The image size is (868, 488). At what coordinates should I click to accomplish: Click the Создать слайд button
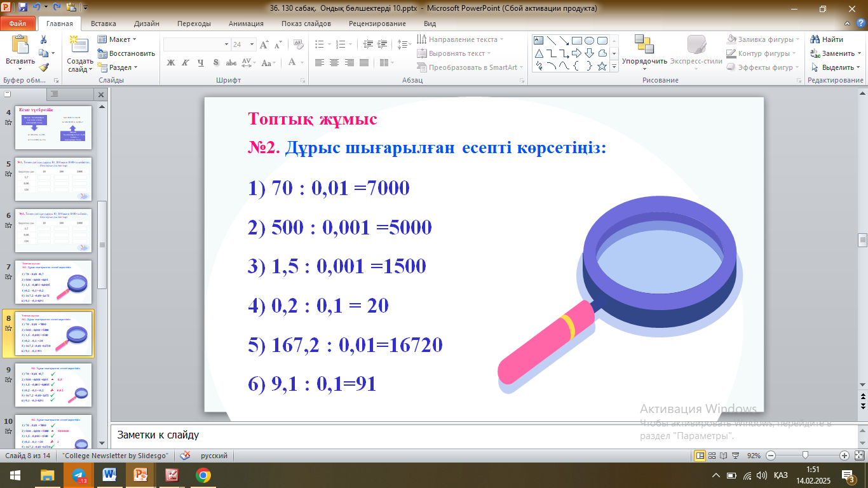pyautogui.click(x=80, y=52)
